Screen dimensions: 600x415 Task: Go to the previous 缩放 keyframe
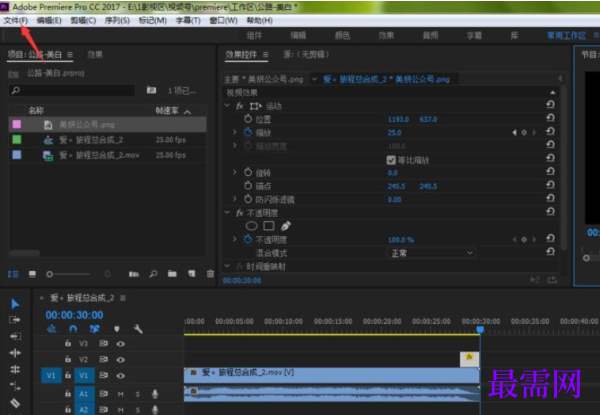pos(514,133)
